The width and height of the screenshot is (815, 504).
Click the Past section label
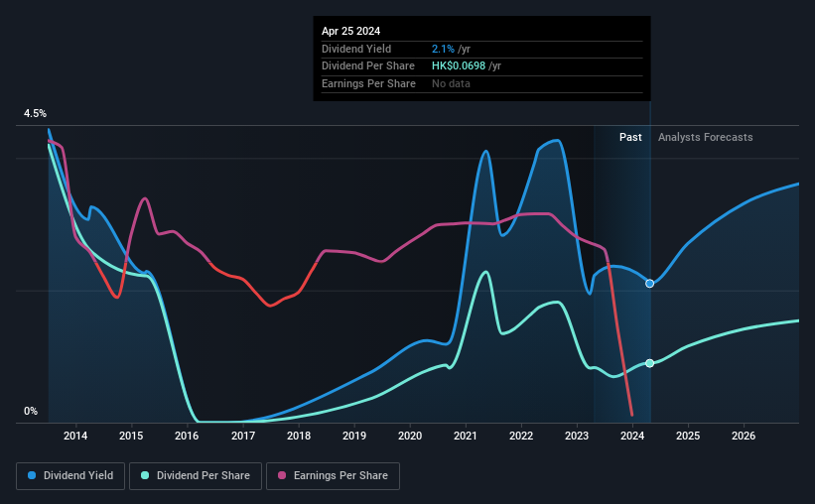click(x=630, y=137)
